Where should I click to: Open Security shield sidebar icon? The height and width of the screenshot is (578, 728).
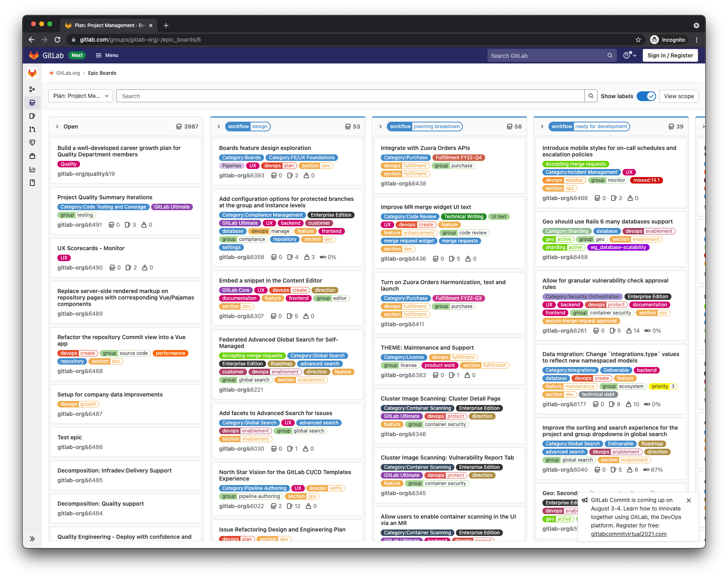(32, 143)
